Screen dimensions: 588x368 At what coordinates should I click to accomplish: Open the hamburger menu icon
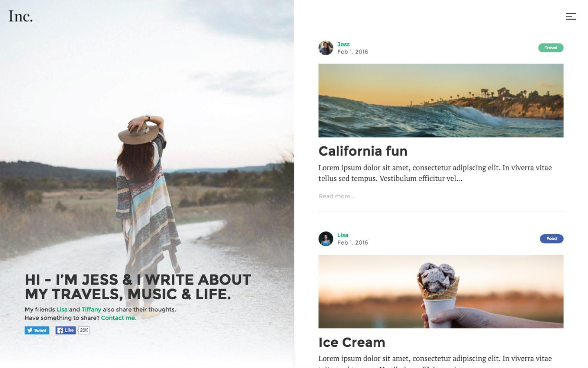[570, 16]
